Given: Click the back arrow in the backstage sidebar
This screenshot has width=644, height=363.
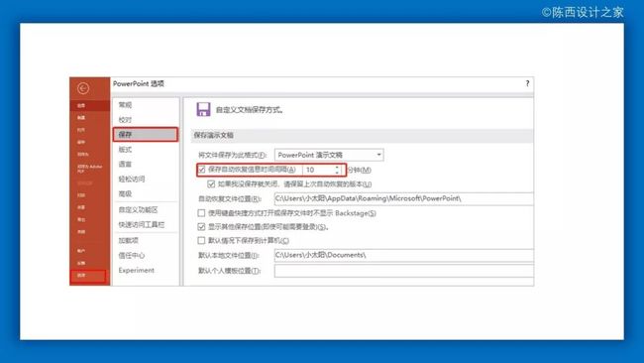Looking at the screenshot, I should point(83,88).
